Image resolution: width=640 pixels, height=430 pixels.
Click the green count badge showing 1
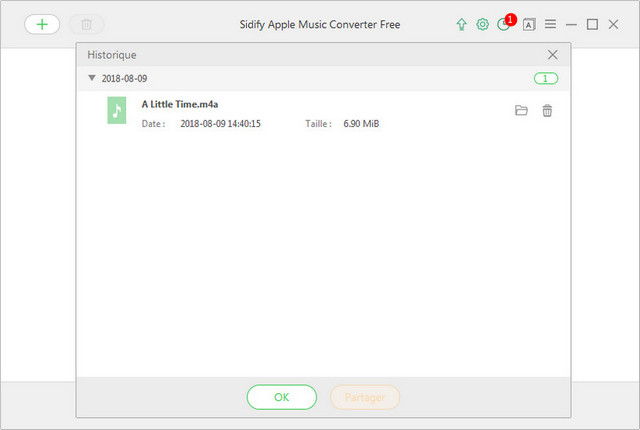(x=546, y=78)
